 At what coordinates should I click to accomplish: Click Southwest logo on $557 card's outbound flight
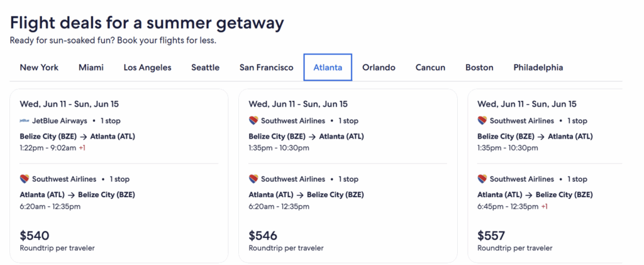[482, 121]
